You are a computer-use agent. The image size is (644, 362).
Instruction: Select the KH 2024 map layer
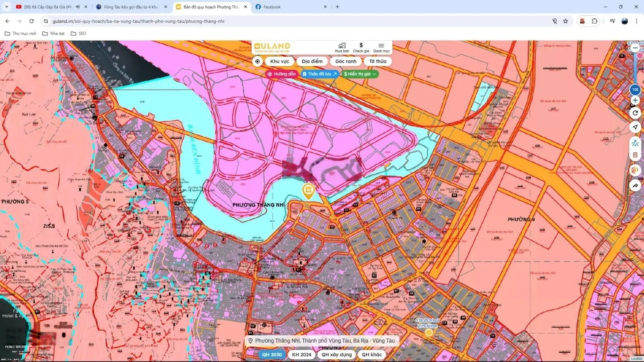pos(301,354)
